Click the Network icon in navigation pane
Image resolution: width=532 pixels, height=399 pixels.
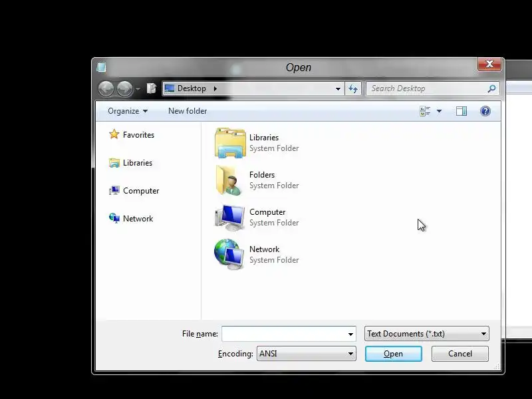click(x=114, y=218)
